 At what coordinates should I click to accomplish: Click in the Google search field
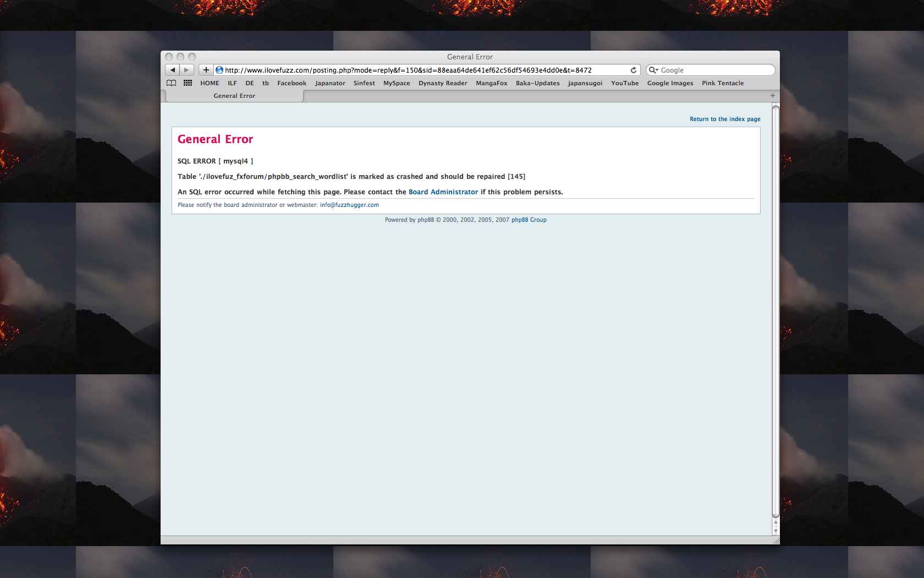pyautogui.click(x=715, y=70)
